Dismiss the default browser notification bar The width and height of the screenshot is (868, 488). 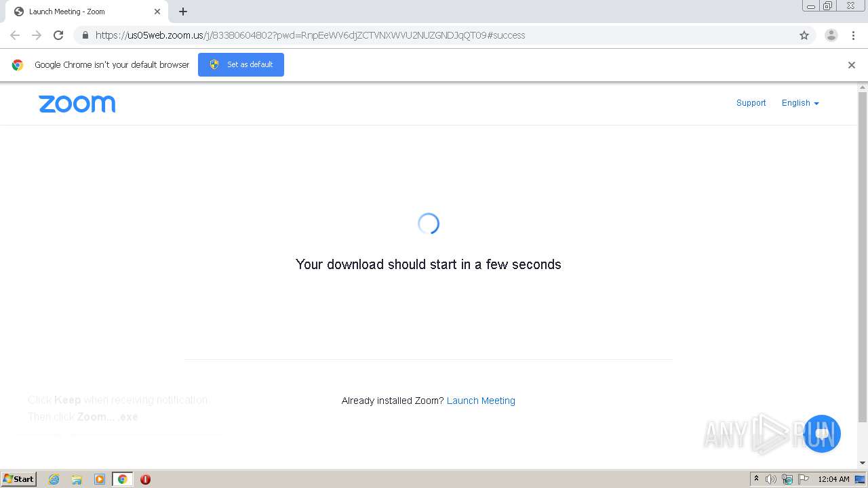852,65
